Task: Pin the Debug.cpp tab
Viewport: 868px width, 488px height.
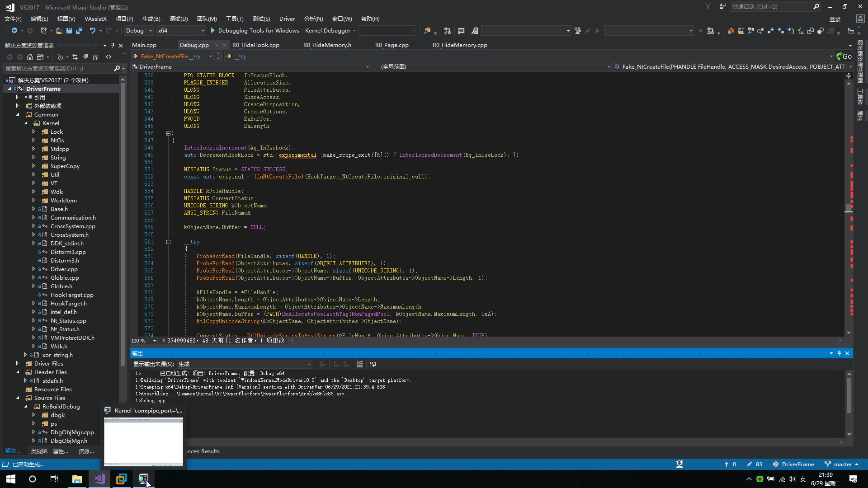Action: point(216,45)
